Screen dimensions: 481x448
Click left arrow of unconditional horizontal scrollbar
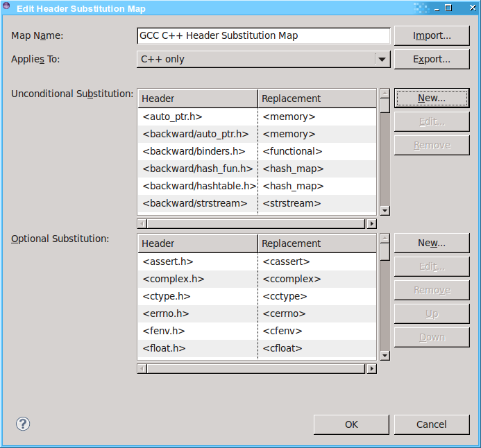pyautogui.click(x=142, y=224)
